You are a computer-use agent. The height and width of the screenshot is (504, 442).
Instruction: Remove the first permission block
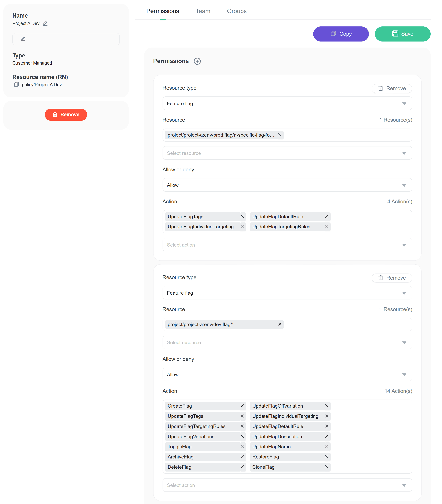391,89
